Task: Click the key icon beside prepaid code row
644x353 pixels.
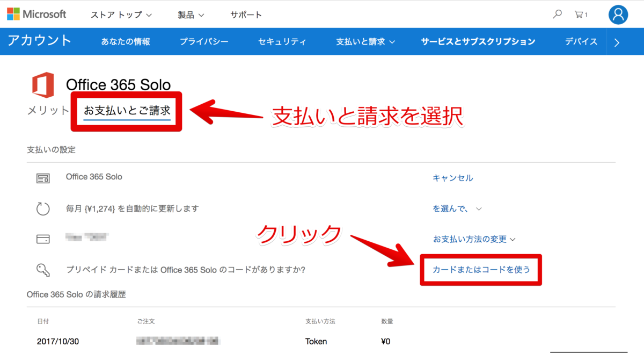Action: pyautogui.click(x=43, y=269)
